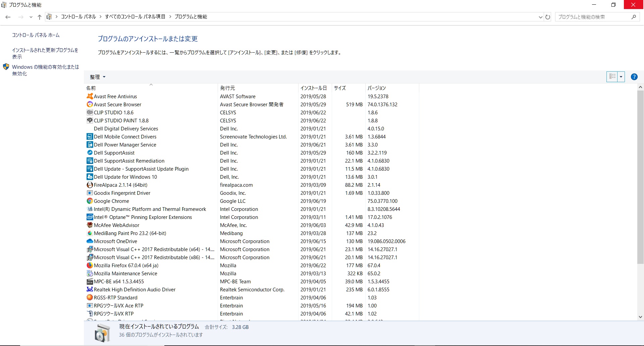The image size is (644, 346).
Task: Click the scrollbar down arrow in program list
Action: tap(640, 317)
